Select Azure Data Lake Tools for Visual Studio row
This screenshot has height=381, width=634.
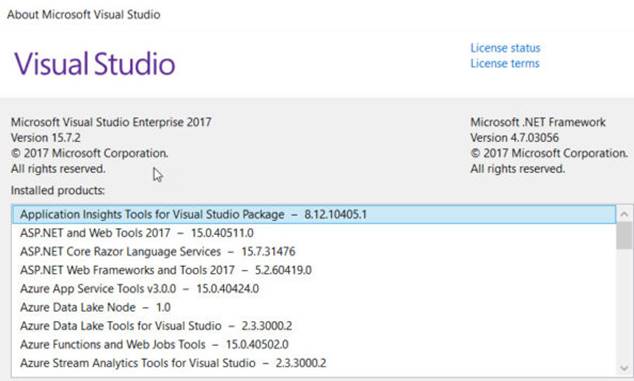(x=314, y=326)
